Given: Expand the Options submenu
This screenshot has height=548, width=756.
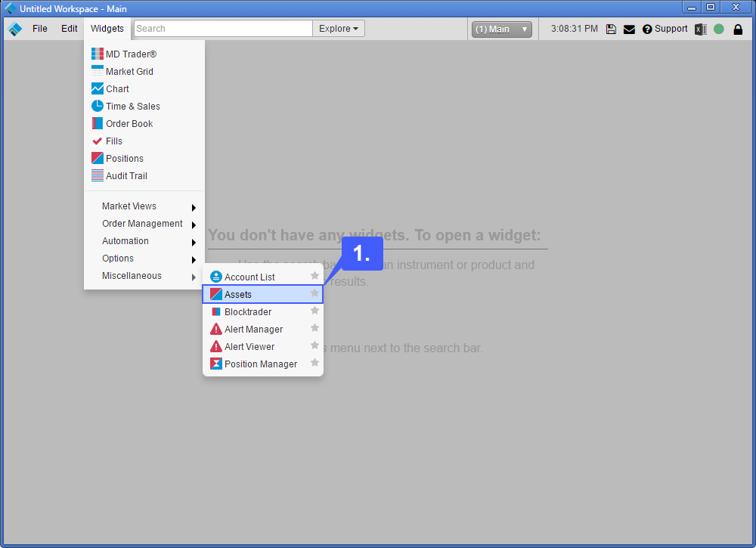Looking at the screenshot, I should [x=144, y=259].
